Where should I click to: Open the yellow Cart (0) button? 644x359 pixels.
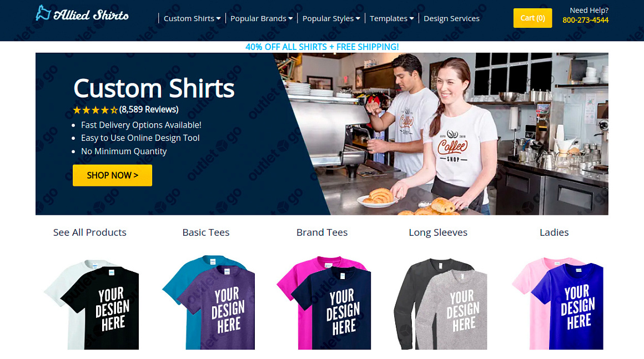point(532,18)
